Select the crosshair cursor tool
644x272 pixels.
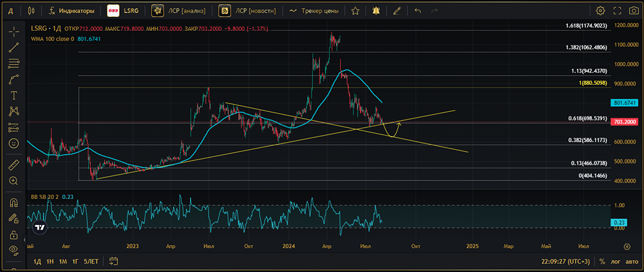14,32
